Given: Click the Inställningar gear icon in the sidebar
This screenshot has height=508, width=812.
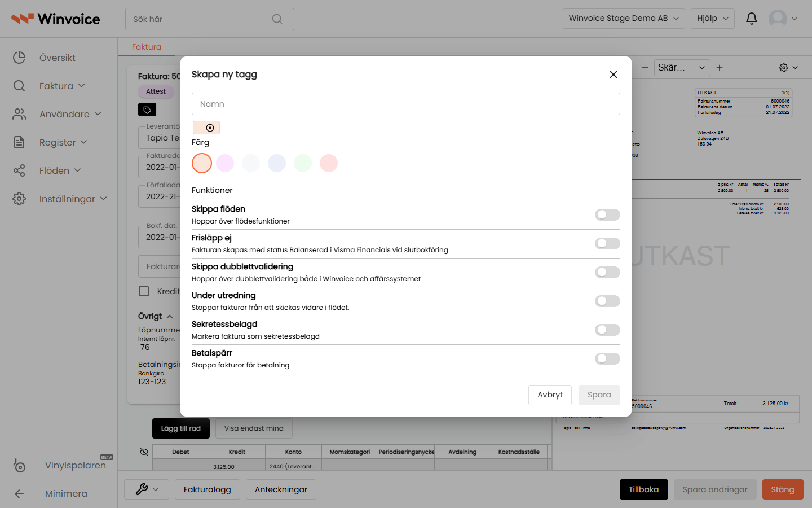Looking at the screenshot, I should coord(19,199).
